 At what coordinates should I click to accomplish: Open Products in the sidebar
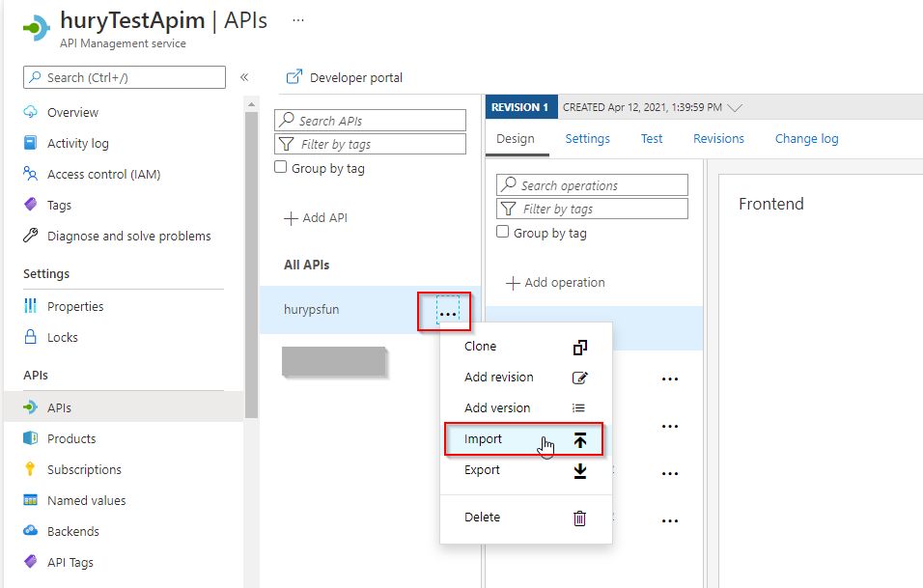click(x=71, y=438)
